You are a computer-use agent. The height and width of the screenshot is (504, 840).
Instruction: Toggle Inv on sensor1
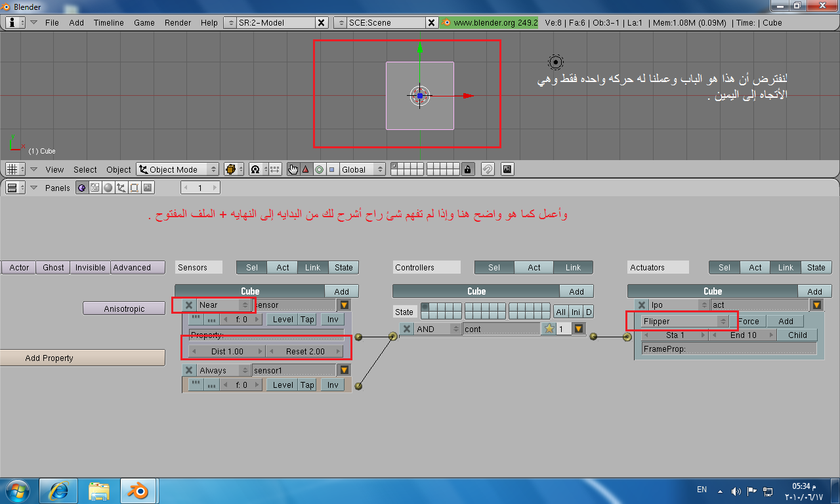point(333,385)
